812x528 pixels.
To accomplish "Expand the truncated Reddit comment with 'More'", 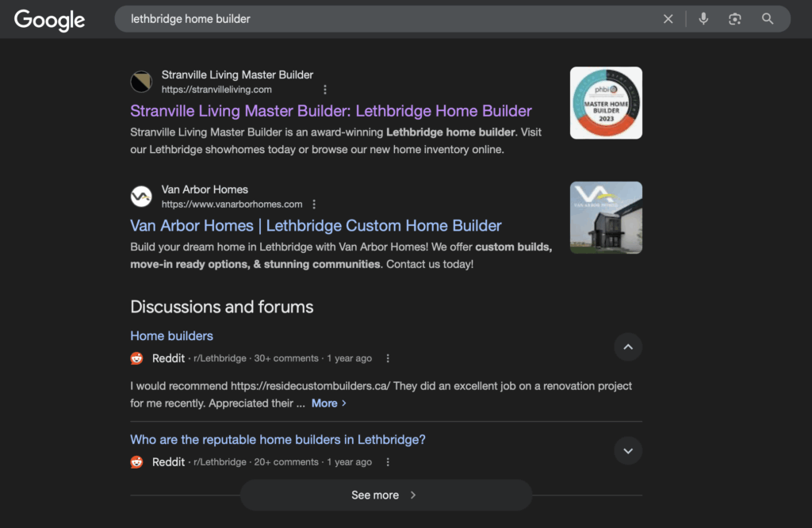I will pyautogui.click(x=328, y=404).
